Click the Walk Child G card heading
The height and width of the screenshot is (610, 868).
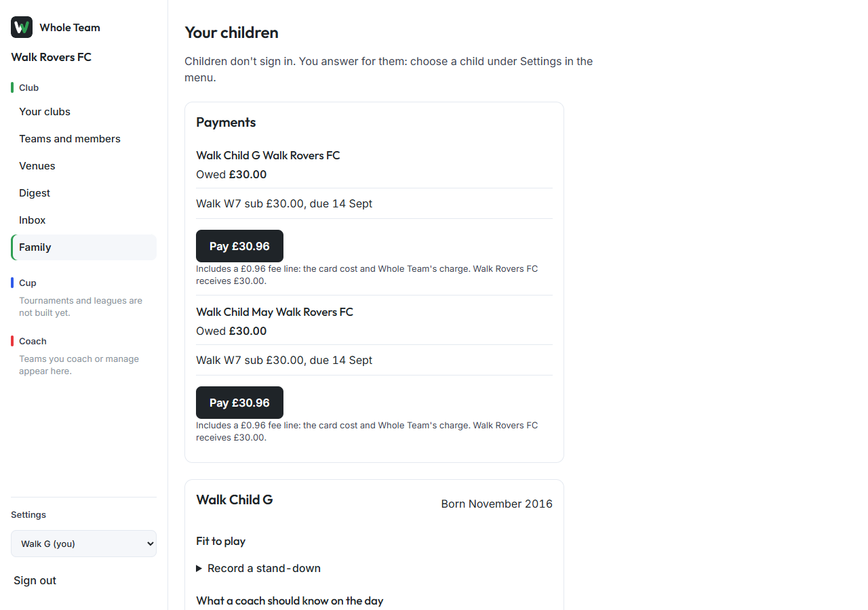pos(235,500)
